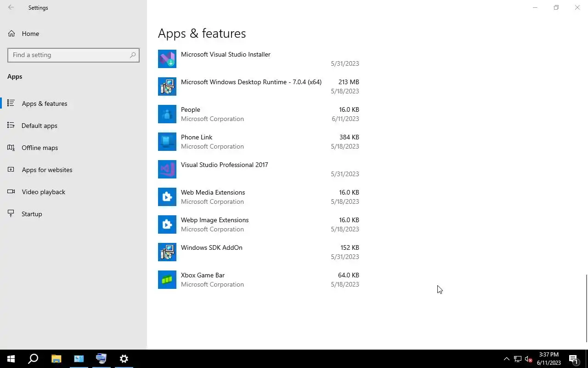Open the Windows Start menu
This screenshot has height=368, width=588.
click(x=11, y=359)
